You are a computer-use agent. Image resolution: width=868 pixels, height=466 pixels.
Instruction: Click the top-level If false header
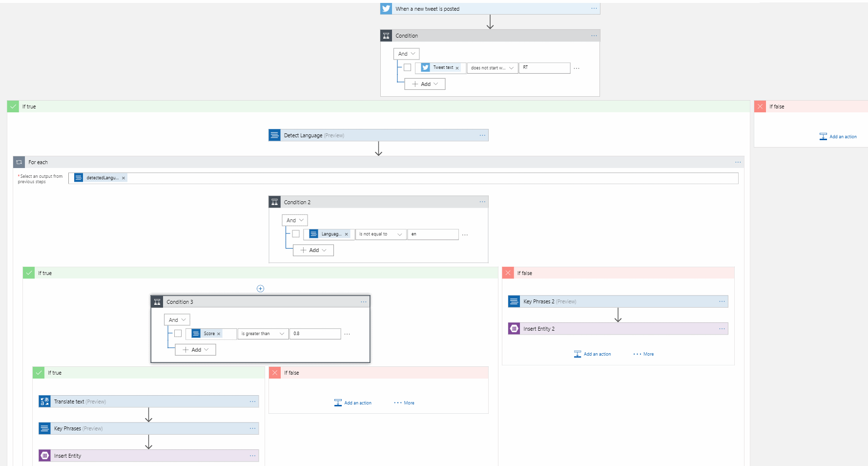click(811, 106)
